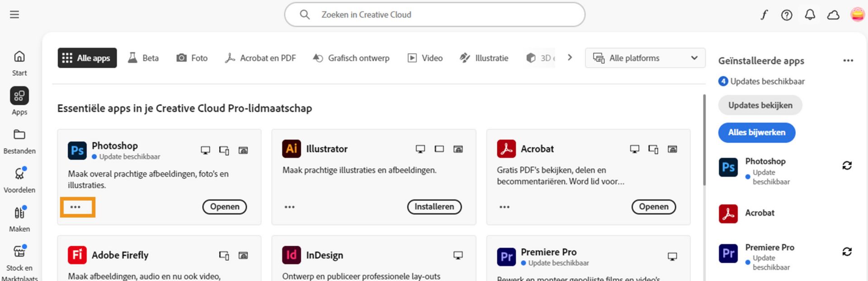Click Photoshop desktop platform icon
This screenshot has width=868, height=281.
[x=205, y=150]
